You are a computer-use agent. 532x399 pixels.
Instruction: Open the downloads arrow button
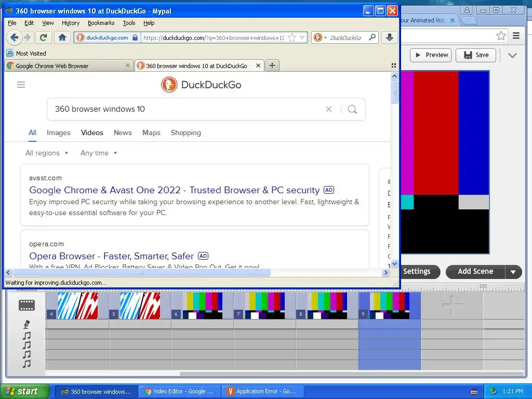(x=390, y=37)
